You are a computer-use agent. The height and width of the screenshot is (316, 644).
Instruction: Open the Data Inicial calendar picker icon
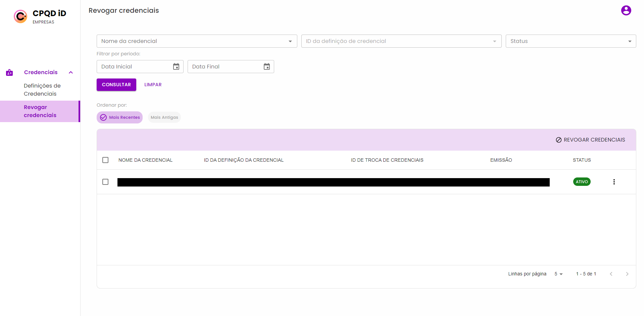[176, 66]
